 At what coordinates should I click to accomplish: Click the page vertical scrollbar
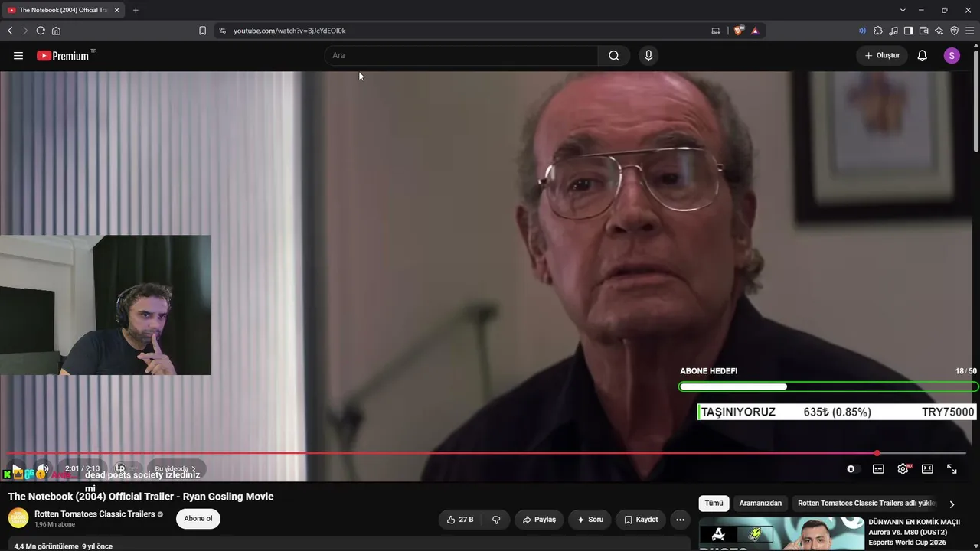coord(975,99)
